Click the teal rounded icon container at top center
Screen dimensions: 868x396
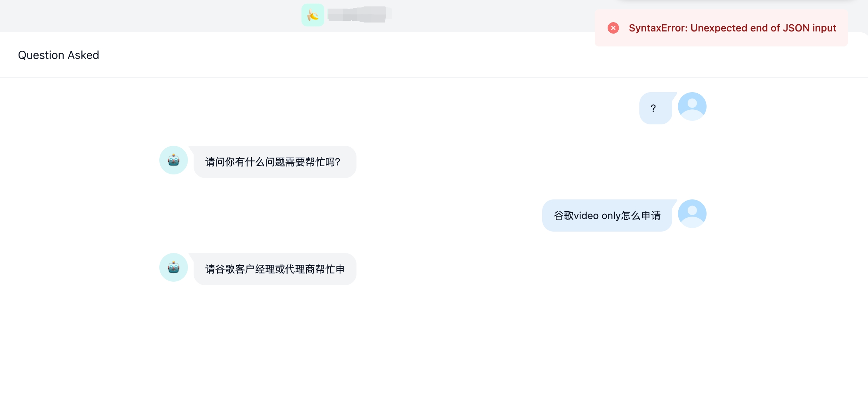tap(313, 15)
